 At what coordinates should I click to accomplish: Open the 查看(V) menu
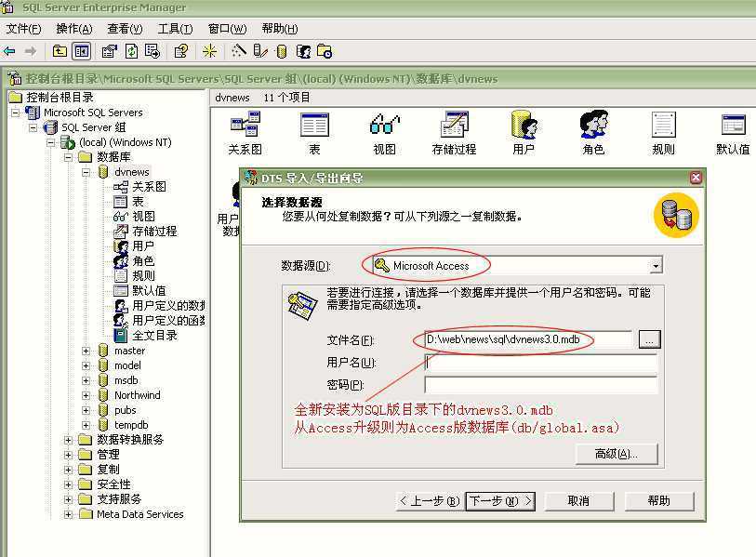(x=125, y=29)
